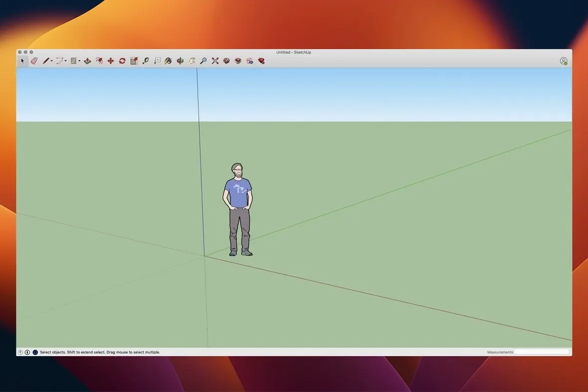Choose the Offset tool
Image resolution: width=588 pixels, height=392 pixels.
(x=99, y=61)
